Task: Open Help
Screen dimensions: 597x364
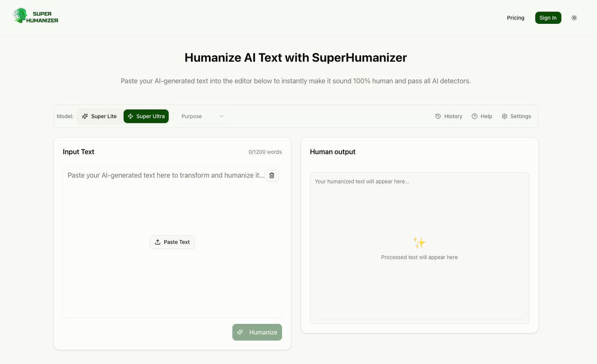Action: (482, 116)
